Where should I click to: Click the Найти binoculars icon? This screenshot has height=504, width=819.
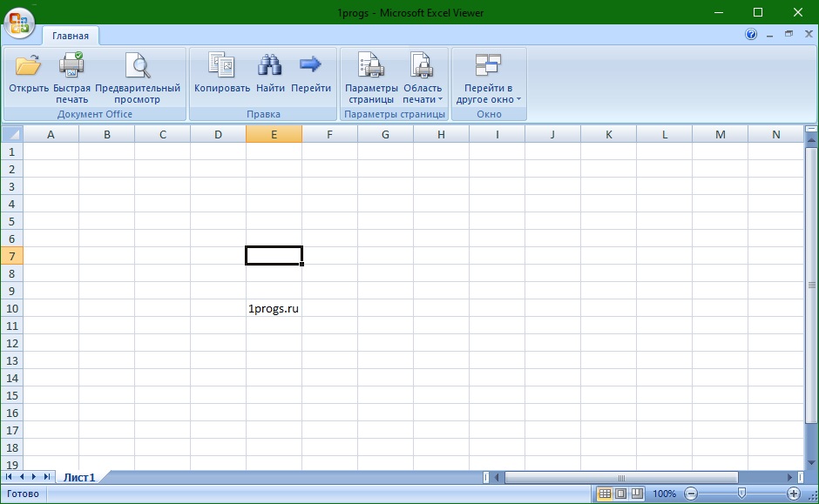[269, 65]
